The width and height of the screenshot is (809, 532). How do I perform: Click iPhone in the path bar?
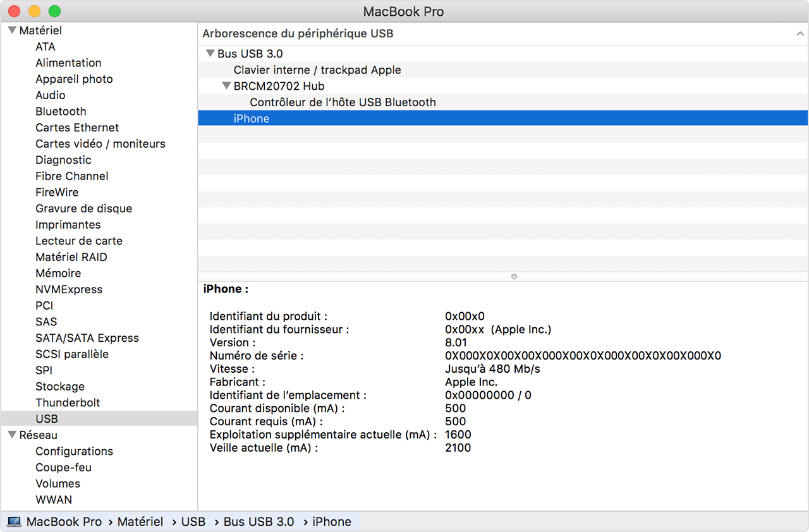pos(332,522)
